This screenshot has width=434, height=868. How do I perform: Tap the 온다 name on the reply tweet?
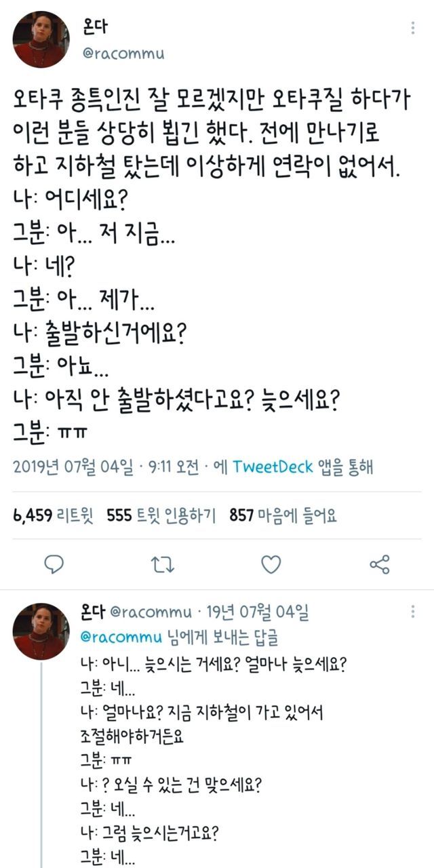[x=91, y=613]
